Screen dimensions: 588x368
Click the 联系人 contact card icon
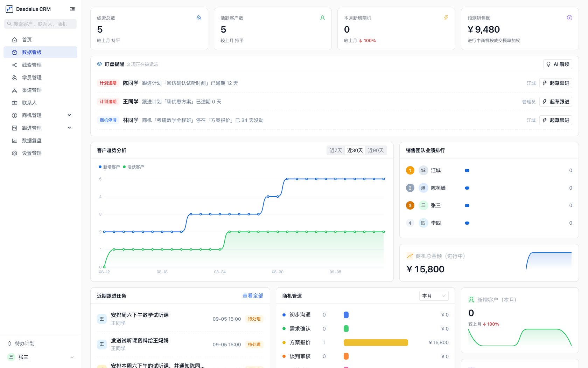coord(14,103)
